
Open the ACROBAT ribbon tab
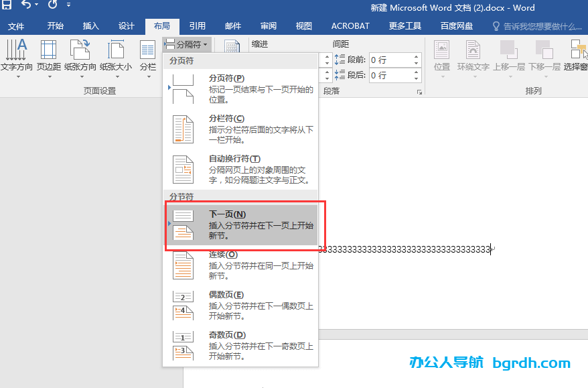pos(349,25)
